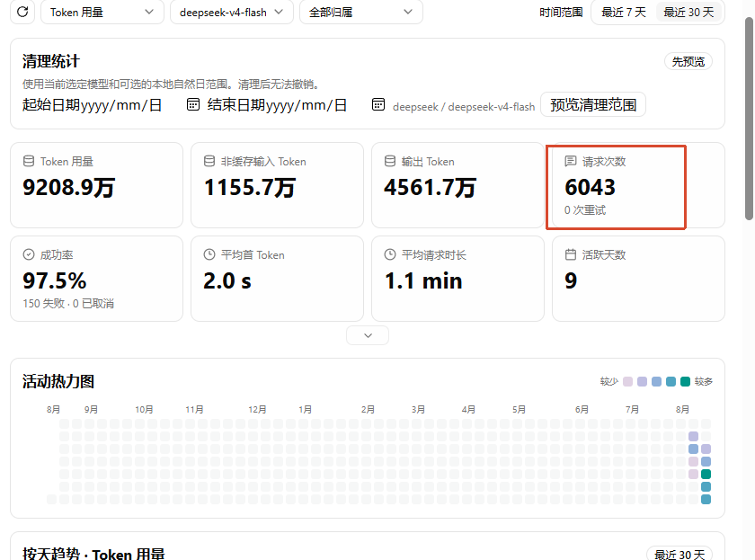755x560 pixels.
Task: Click the 1.1 min average duration value
Action: pyautogui.click(x=423, y=280)
